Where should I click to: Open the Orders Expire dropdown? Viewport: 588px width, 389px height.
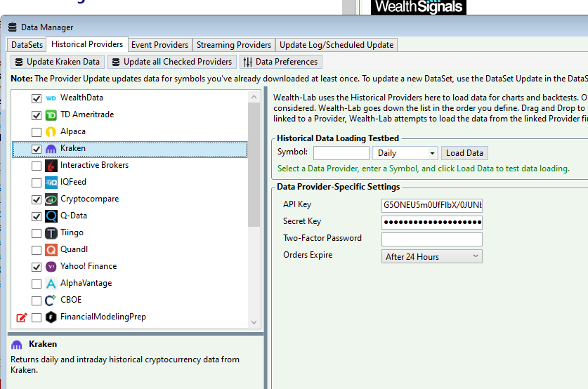(431, 257)
